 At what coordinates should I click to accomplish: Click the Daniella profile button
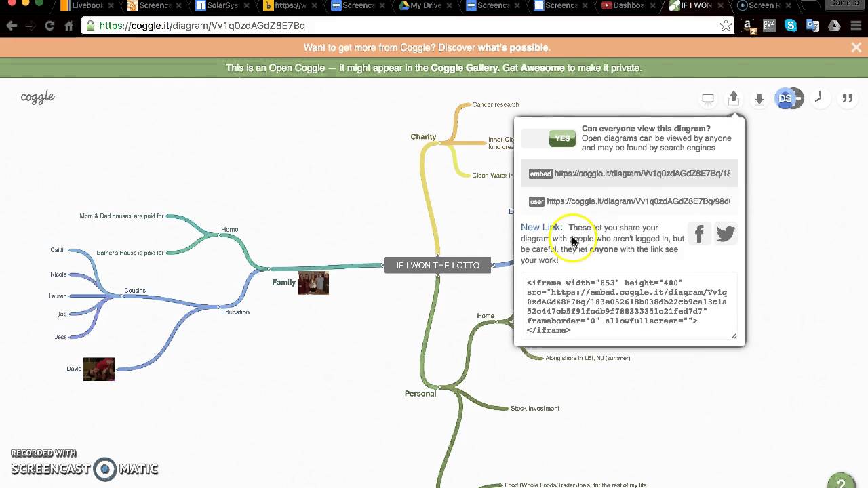(844, 5)
